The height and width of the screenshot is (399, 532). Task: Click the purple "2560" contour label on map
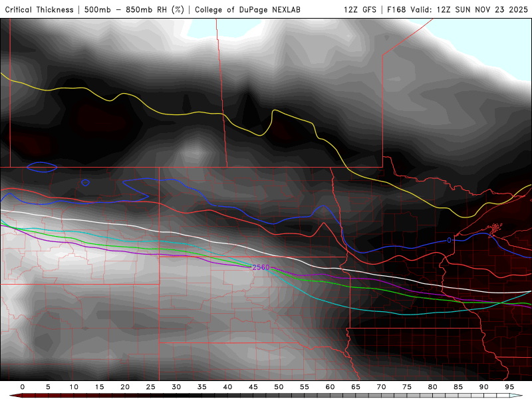pos(261,267)
